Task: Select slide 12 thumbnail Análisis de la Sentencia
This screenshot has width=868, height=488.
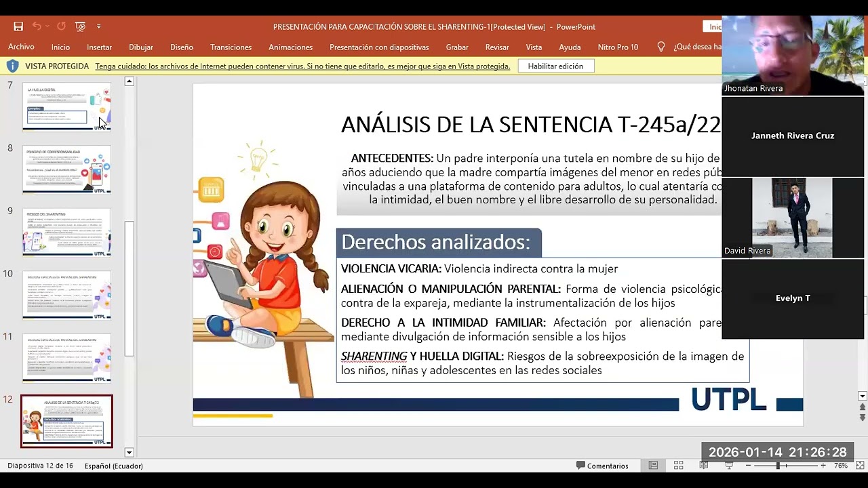Action: tap(66, 421)
